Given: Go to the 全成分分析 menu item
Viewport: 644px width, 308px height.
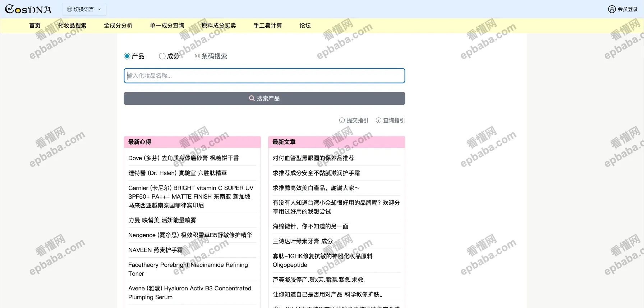Looking at the screenshot, I should (118, 26).
